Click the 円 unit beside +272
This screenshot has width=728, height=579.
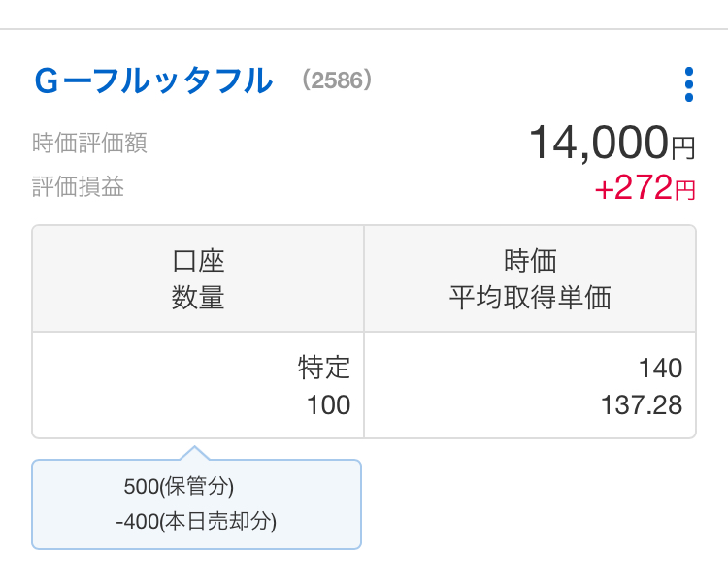click(x=685, y=190)
